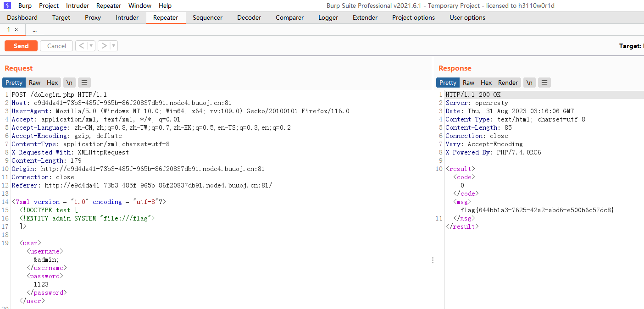Screen dimensions: 644x309
Task: Go forward to next request in history
Action: (104, 46)
